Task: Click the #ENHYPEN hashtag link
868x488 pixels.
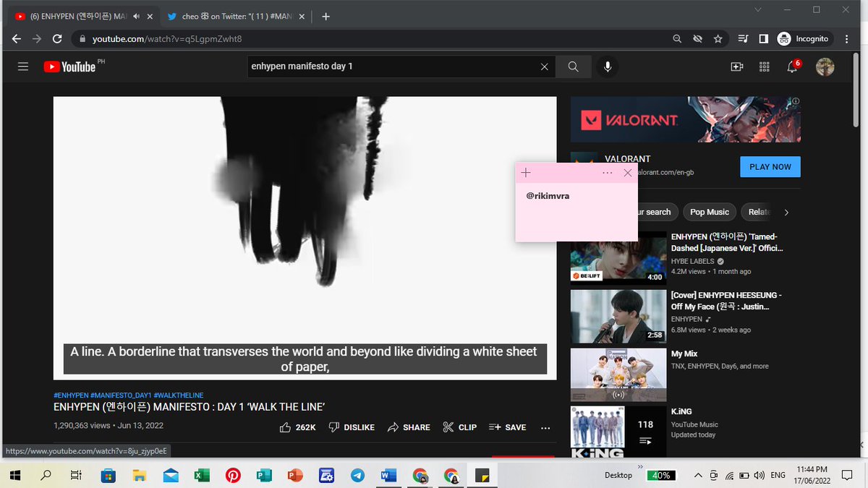Action: pos(71,395)
